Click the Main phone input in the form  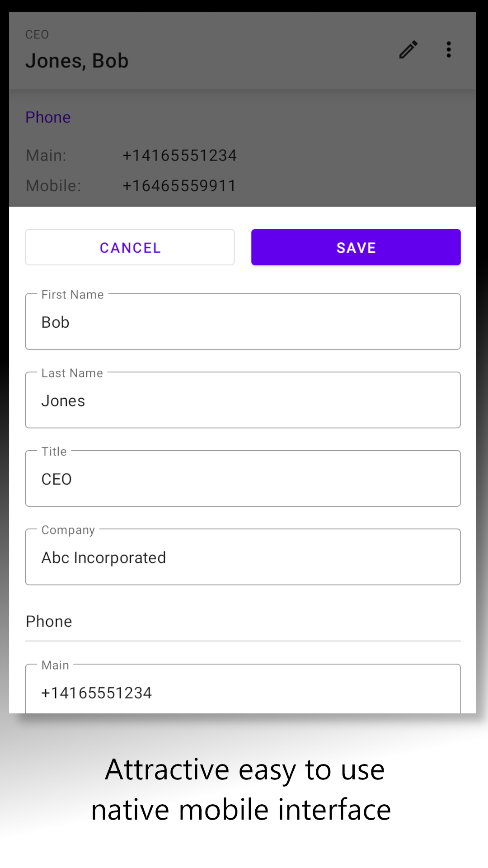pyautogui.click(x=243, y=692)
